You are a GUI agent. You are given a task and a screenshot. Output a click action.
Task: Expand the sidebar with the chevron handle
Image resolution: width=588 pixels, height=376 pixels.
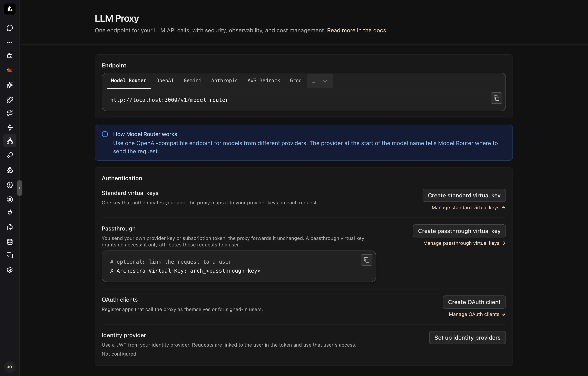tap(20, 188)
